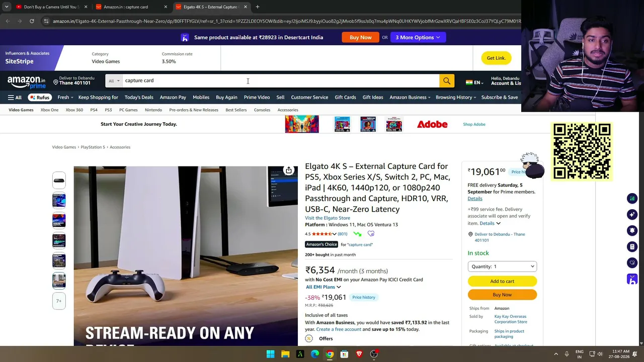The width and height of the screenshot is (644, 362).
Task: Open File Explorer from the taskbar
Action: [285, 354]
